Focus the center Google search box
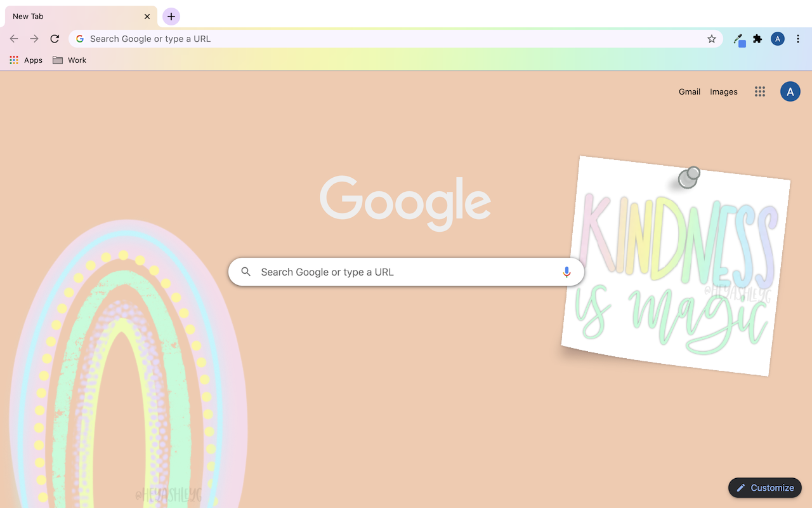The image size is (812, 508). click(x=406, y=272)
